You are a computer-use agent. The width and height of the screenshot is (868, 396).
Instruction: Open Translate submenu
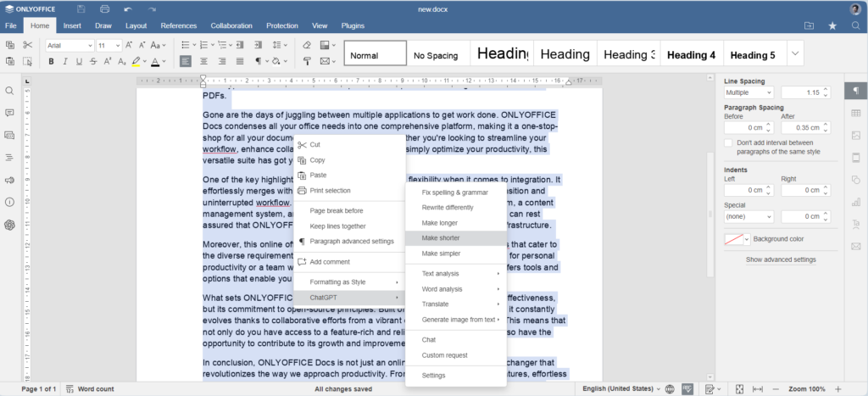[456, 304]
